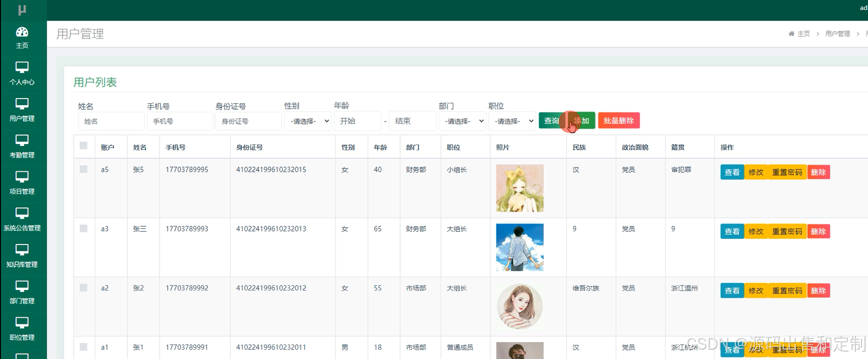Open the 职位 dropdown filter

tap(512, 121)
